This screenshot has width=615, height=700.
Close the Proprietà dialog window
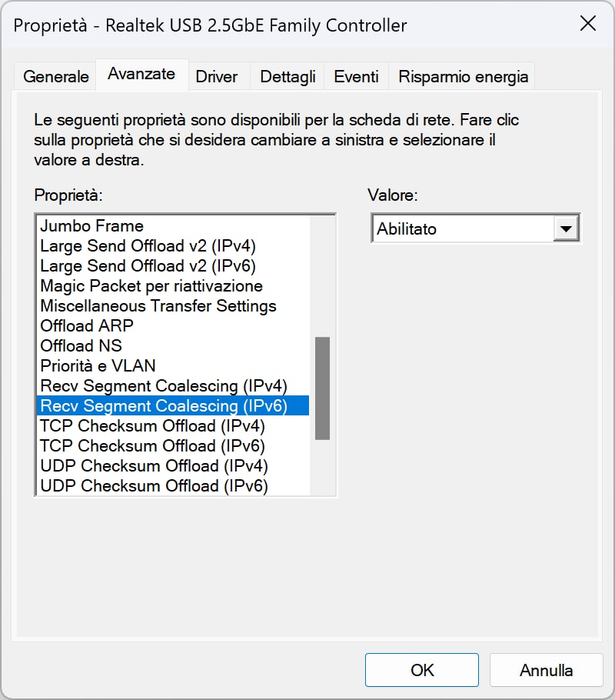pos(588,23)
